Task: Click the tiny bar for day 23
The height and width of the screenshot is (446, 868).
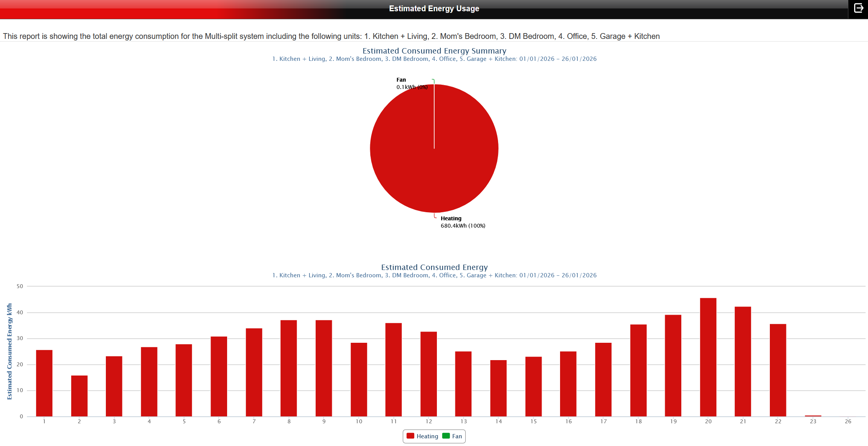Action: click(813, 416)
